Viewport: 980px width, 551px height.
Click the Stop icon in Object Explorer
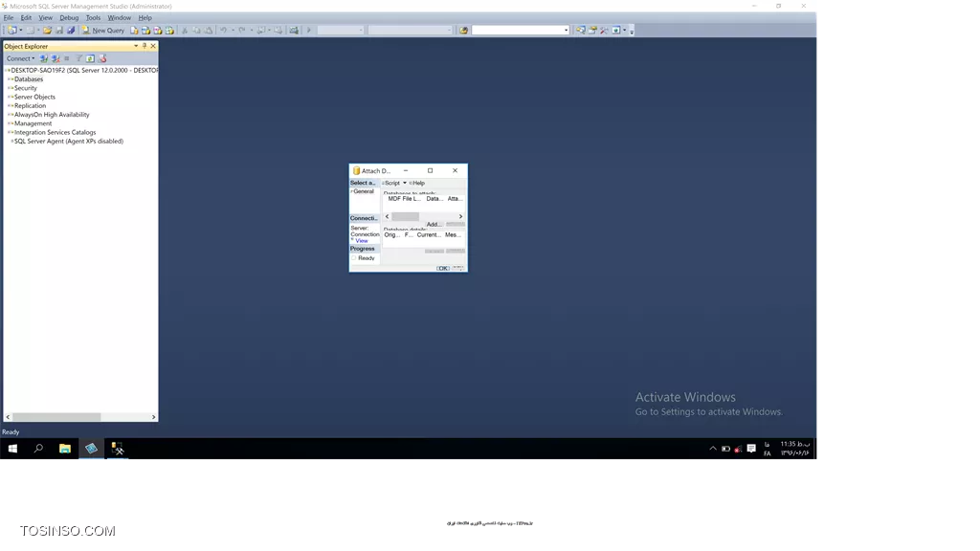[x=67, y=58]
